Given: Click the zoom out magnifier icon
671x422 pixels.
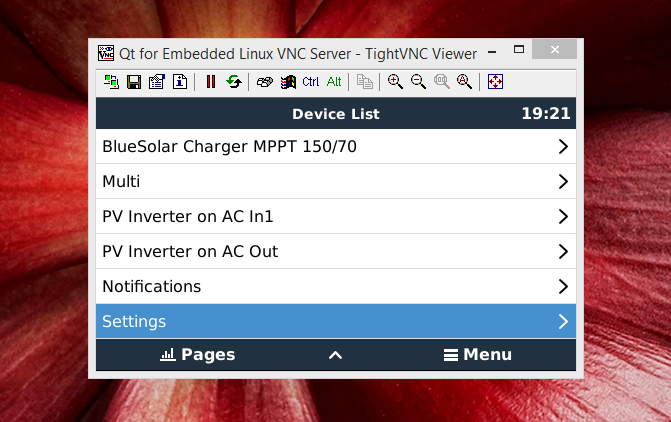Looking at the screenshot, I should click(x=418, y=82).
